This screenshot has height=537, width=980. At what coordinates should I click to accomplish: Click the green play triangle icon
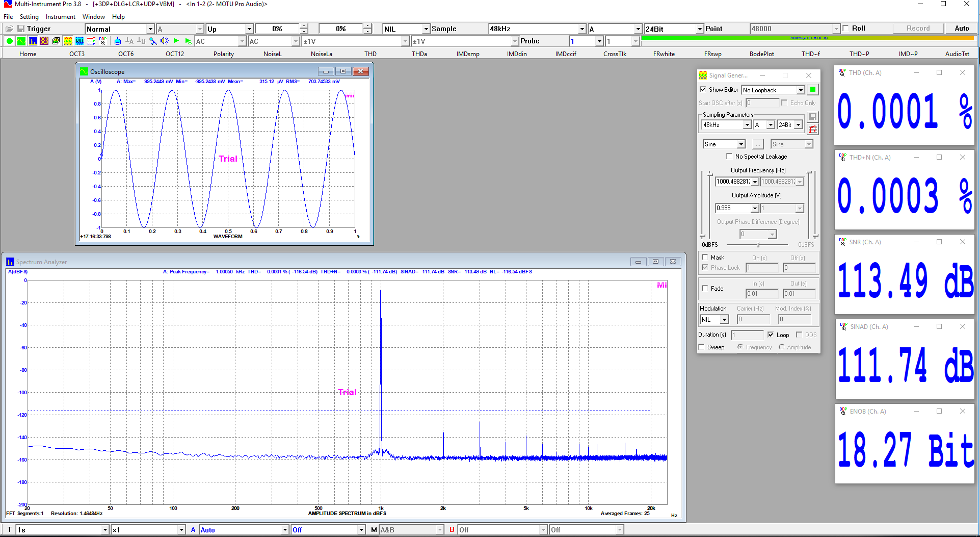[x=176, y=41]
